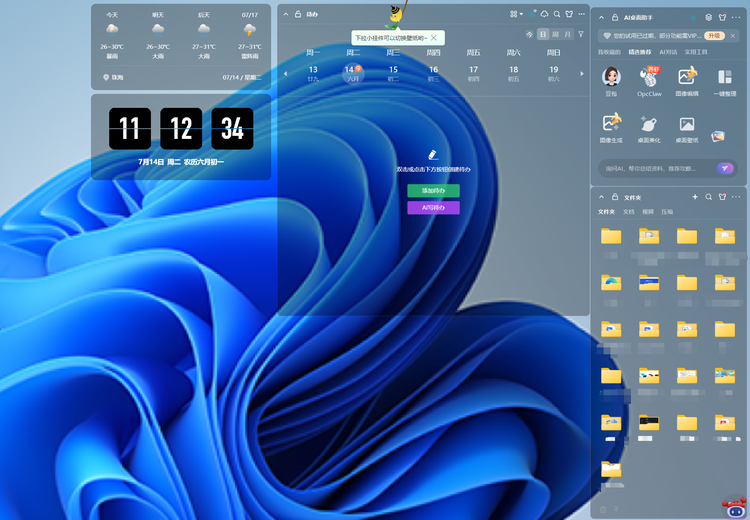Viewport: 750px width, 520px height.
Task: Open the 豆包 assistant avatar icon
Action: [611, 77]
